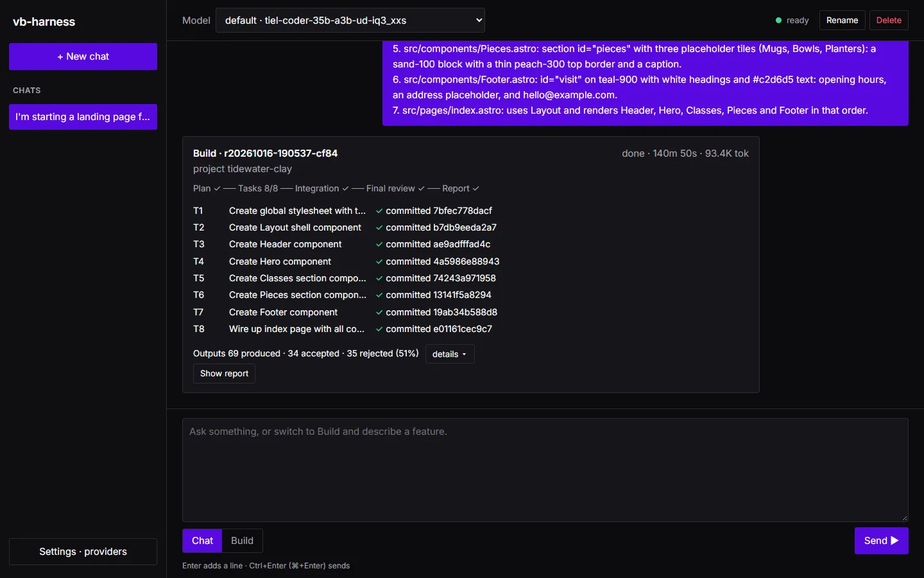The width and height of the screenshot is (924, 578).
Task: Click the checkmark next to committed 4a5986e88943
Action: point(379,261)
